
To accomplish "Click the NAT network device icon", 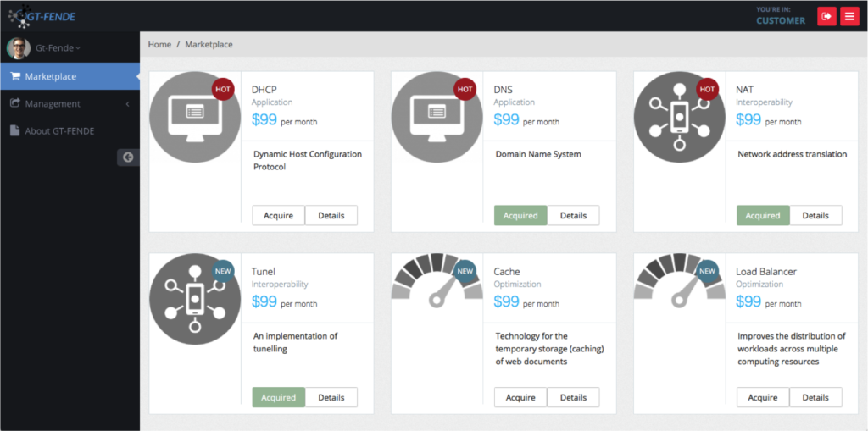I will pyautogui.click(x=679, y=117).
